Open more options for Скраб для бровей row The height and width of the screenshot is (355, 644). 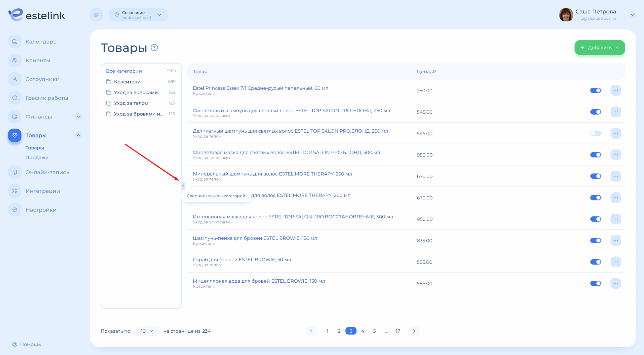[616, 262]
